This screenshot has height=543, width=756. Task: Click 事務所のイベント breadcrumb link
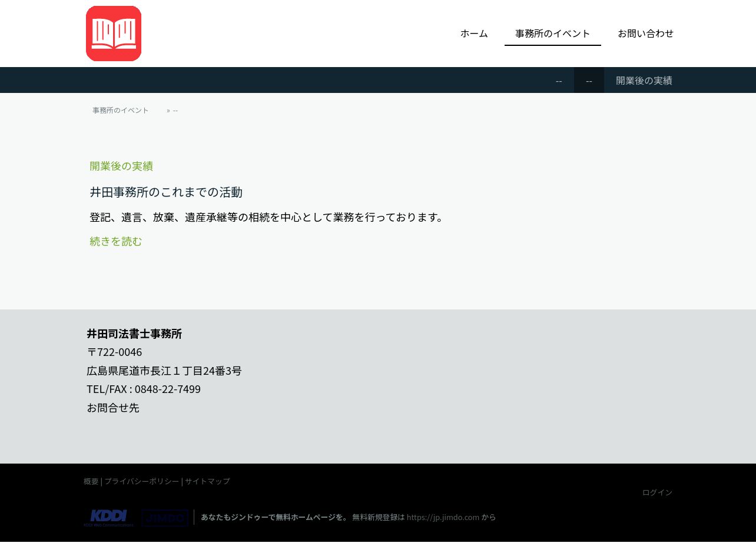[x=121, y=111]
